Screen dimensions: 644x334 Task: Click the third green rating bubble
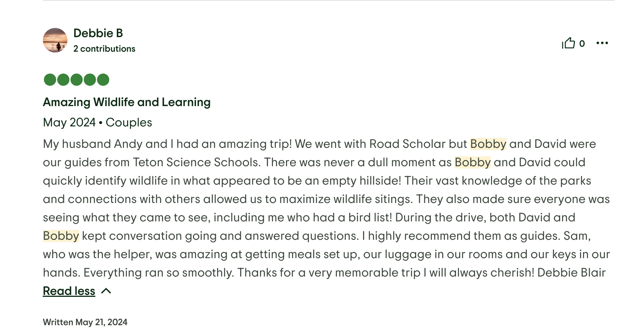(x=77, y=80)
